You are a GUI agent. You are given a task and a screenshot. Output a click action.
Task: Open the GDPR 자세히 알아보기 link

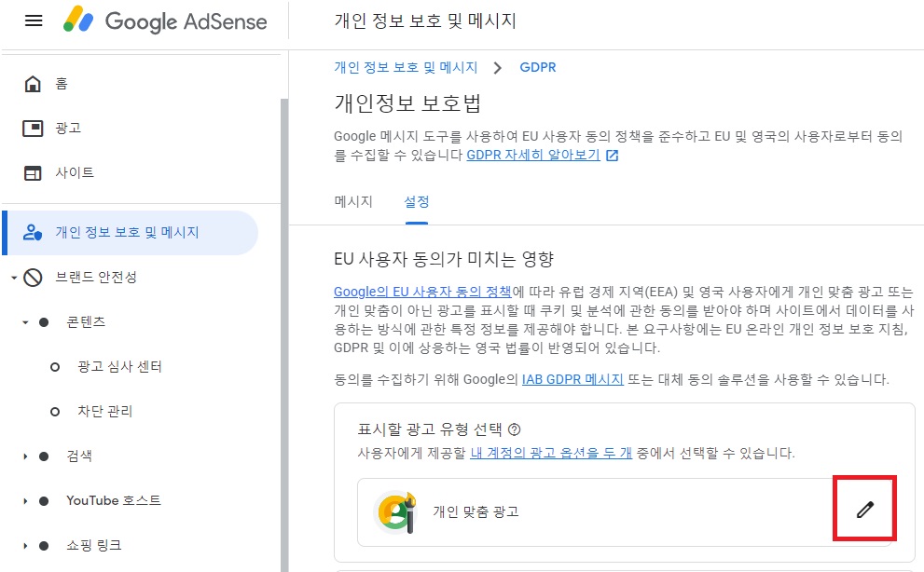click(x=533, y=155)
